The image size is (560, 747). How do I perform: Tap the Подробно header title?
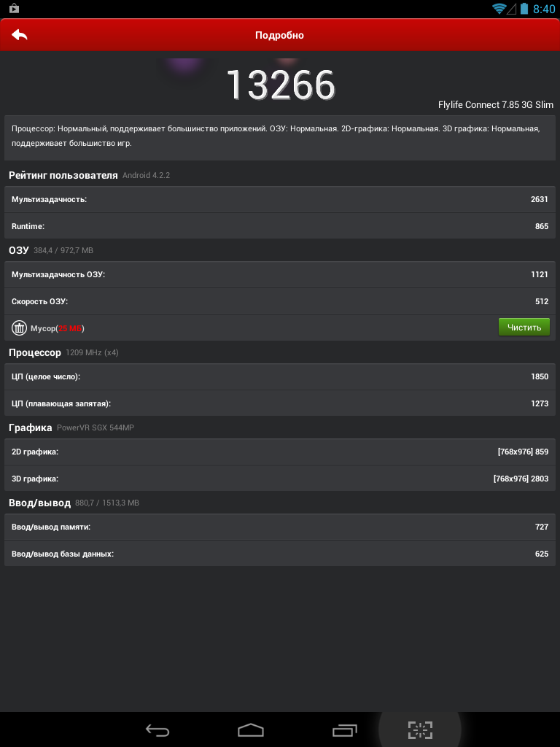[279, 35]
